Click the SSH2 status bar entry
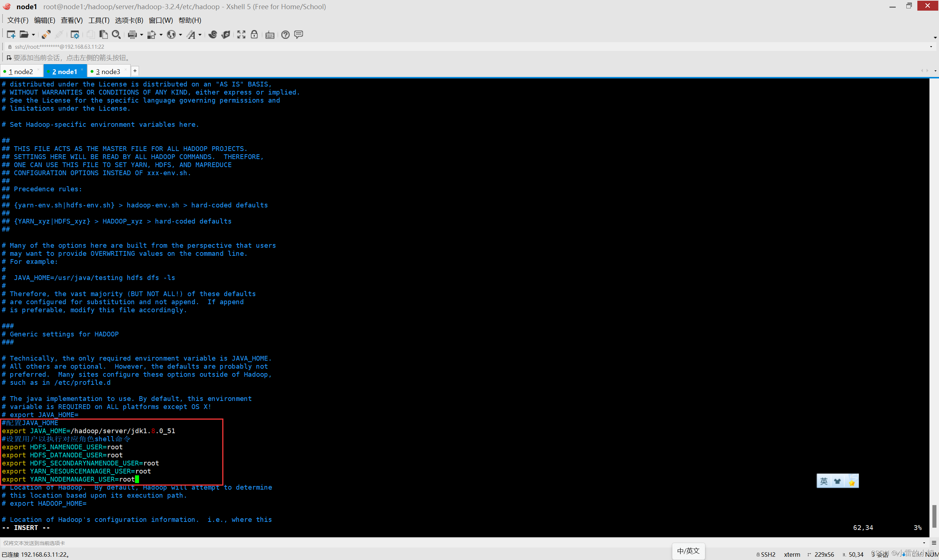The width and height of the screenshot is (939, 560). point(766,555)
